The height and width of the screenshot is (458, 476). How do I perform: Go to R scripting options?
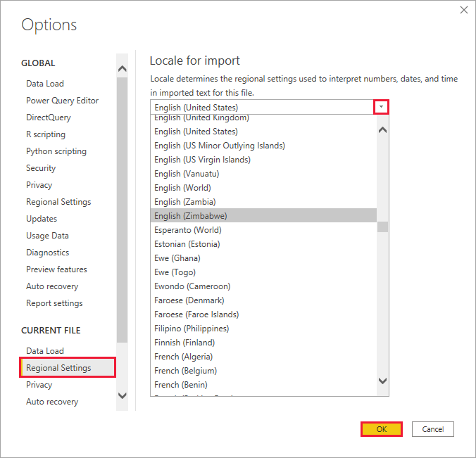(46, 134)
